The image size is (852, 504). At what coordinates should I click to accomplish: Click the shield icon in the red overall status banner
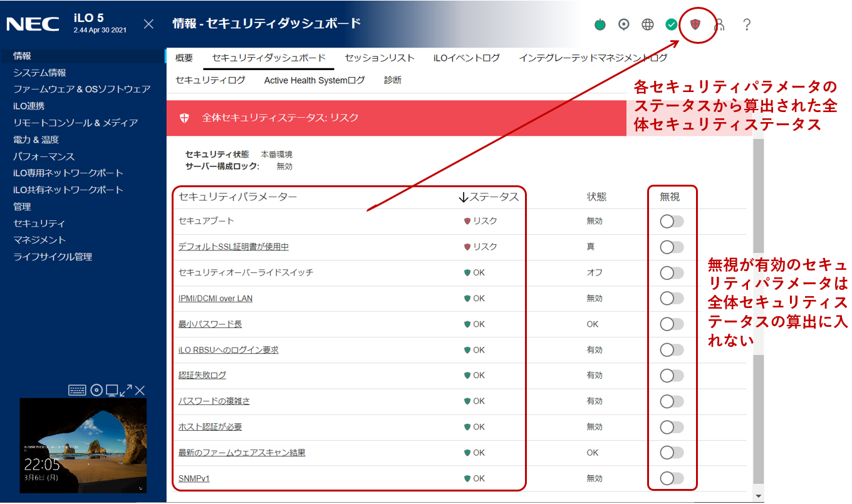(184, 118)
